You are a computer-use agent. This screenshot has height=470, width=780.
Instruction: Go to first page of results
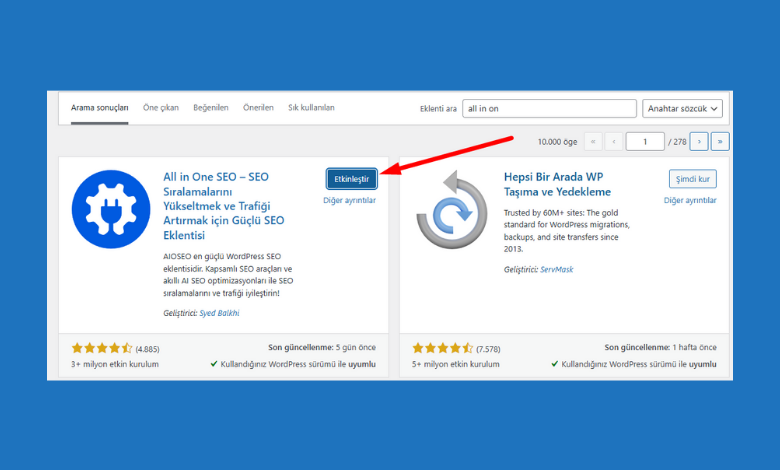(x=593, y=142)
